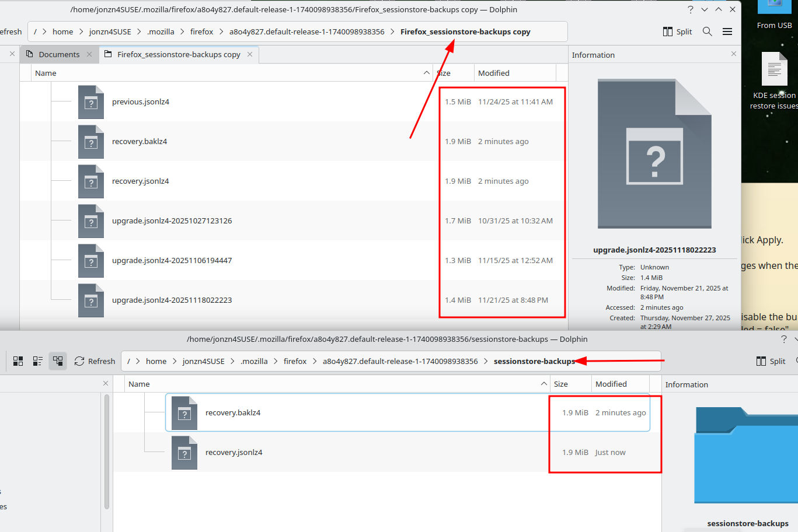Image resolution: width=798 pixels, height=532 pixels.
Task: Expand chevron after jonzn4SUSE in upper breadcrumb
Action: pos(139,32)
